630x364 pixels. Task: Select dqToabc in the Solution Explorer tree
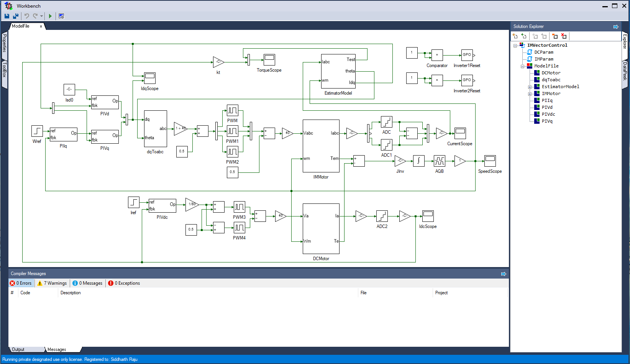click(x=551, y=80)
